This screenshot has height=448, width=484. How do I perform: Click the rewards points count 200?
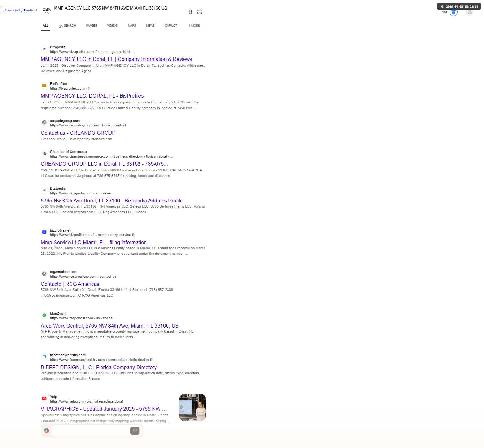(x=444, y=12)
